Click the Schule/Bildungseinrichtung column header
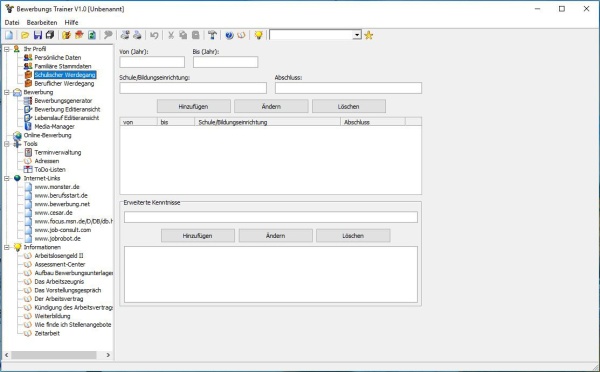Image resolution: width=600 pixels, height=372 pixels. pos(267,122)
